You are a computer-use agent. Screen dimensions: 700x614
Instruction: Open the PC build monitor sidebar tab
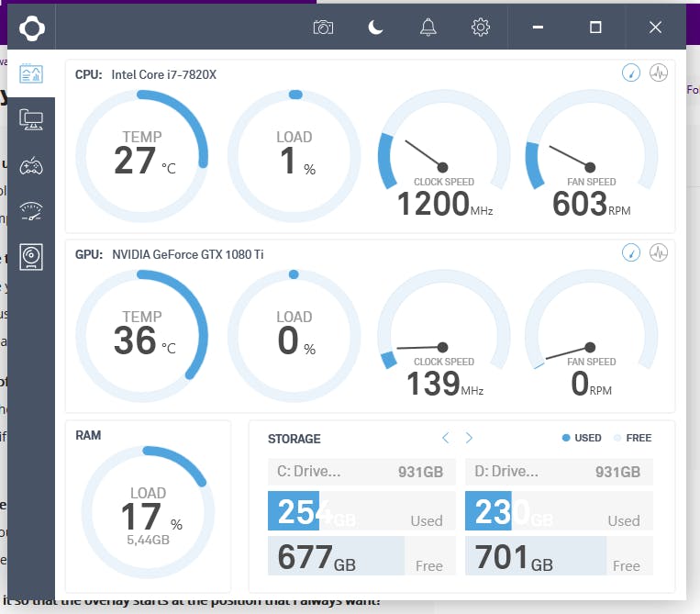31,119
